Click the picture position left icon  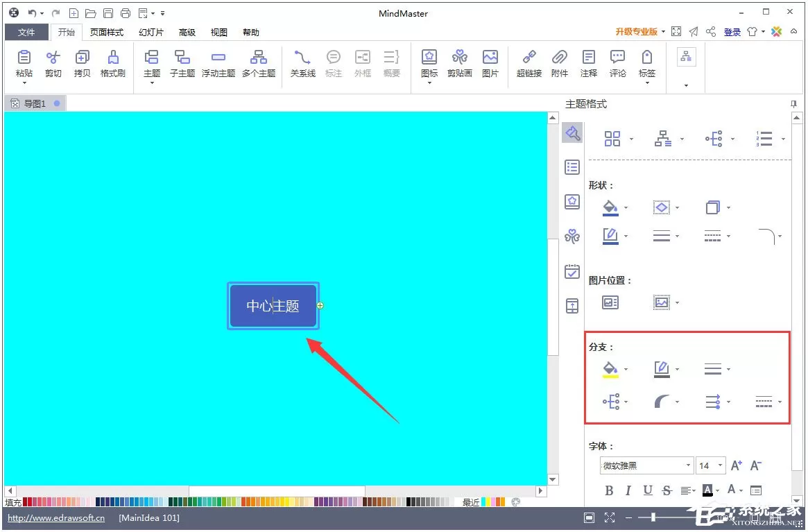[x=610, y=302]
